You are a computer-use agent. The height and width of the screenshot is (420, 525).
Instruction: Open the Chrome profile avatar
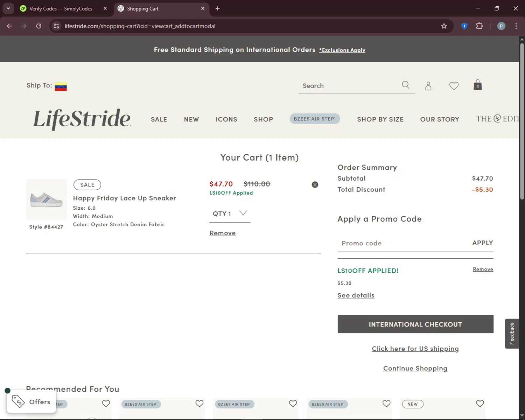point(501,26)
